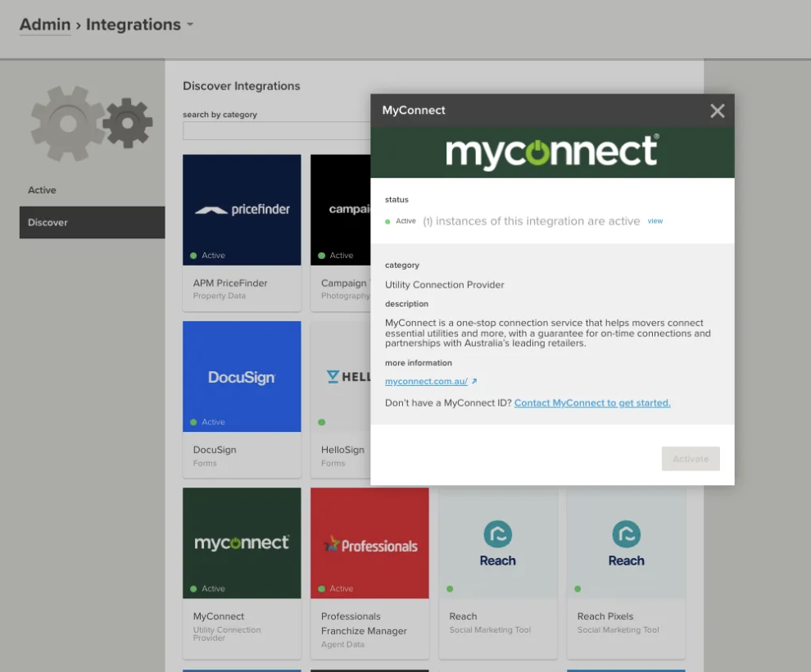Screen dimensions: 811x672
Task: Click the search by category field
Action: coord(276,131)
